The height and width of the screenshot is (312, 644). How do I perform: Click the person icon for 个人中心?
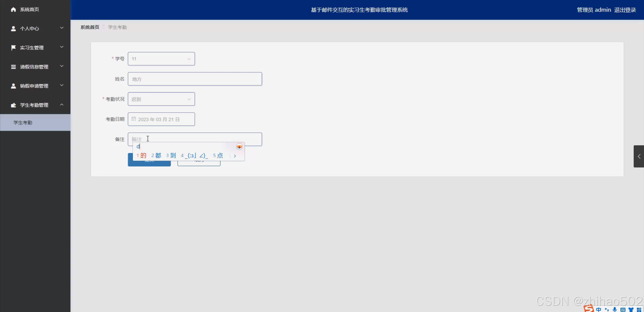coord(13,29)
